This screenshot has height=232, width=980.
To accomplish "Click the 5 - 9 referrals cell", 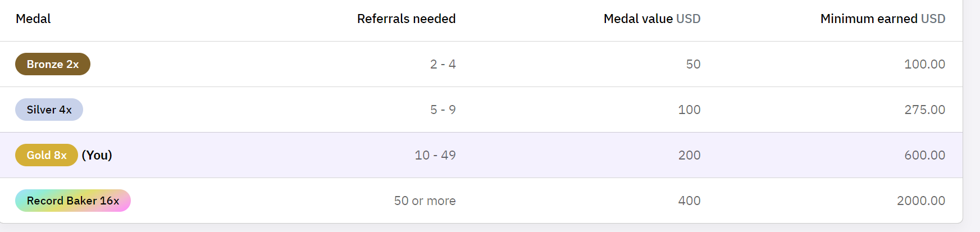I will [x=443, y=110].
